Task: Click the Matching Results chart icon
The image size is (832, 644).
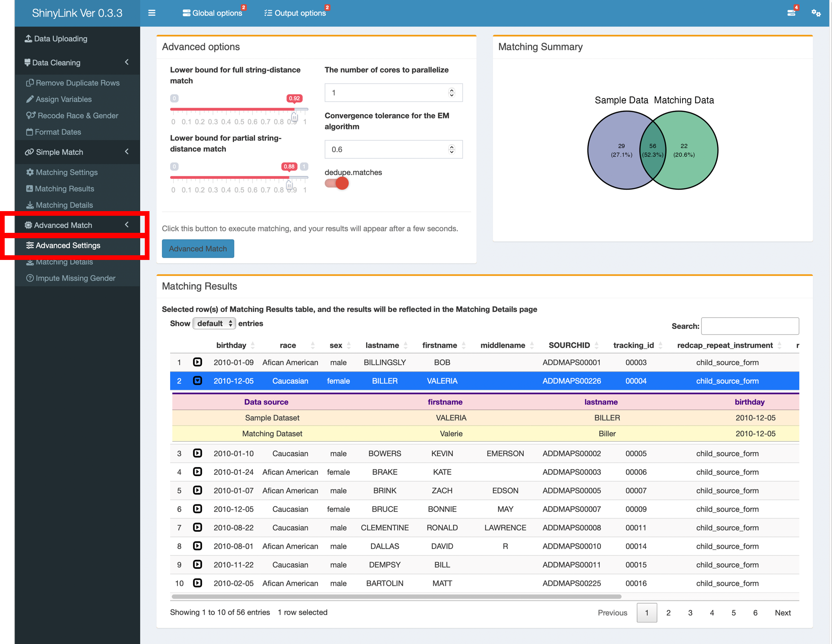Action: point(29,189)
